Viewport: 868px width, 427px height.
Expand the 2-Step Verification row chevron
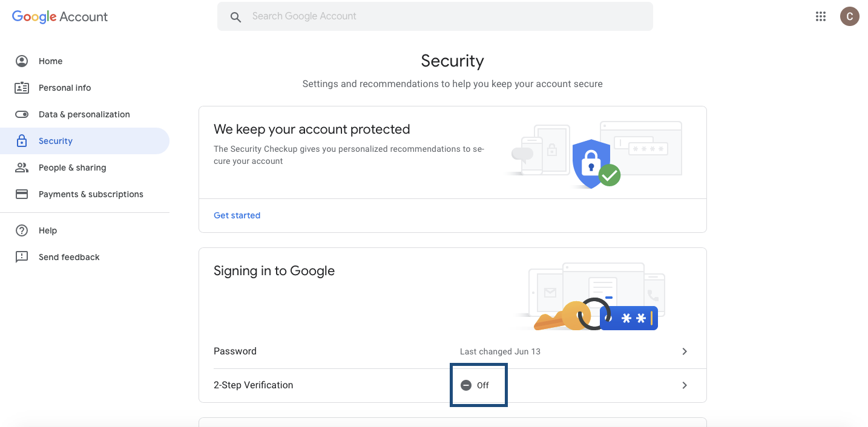pos(685,385)
